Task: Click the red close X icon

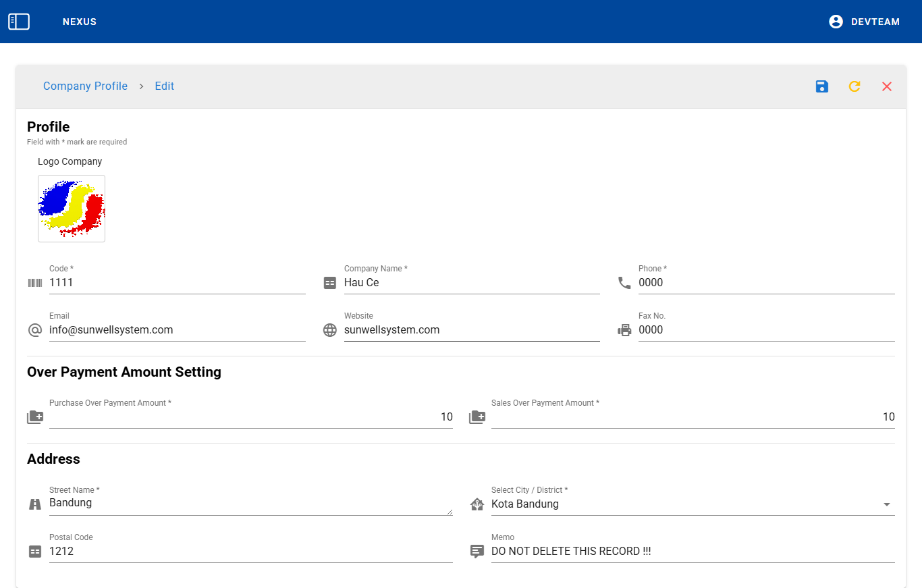Action: [887, 86]
